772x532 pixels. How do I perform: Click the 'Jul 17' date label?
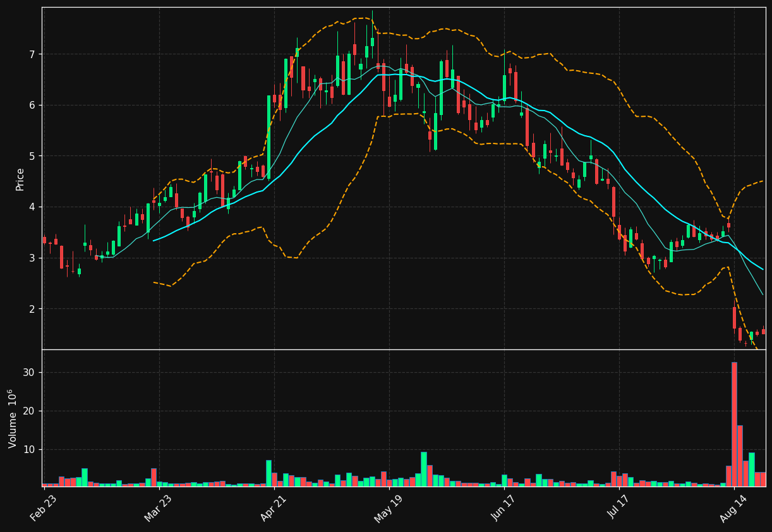coord(618,508)
